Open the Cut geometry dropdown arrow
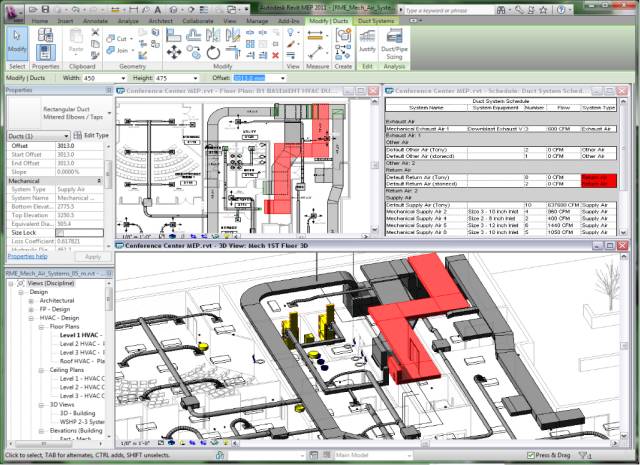Image resolution: width=640 pixels, height=465 pixels. [131, 39]
